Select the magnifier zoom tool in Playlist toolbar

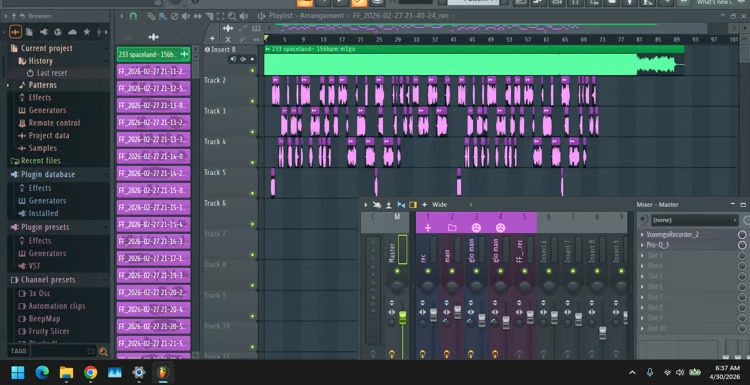(232, 16)
